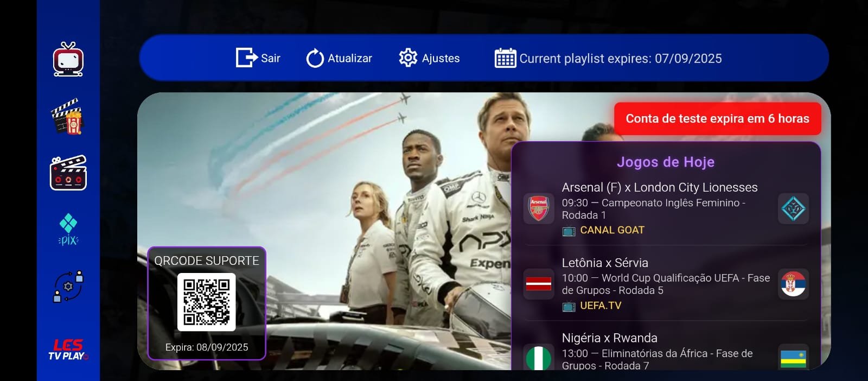This screenshot has height=381, width=868.
Task: Click the Ajustes gear icon
Action: click(408, 58)
